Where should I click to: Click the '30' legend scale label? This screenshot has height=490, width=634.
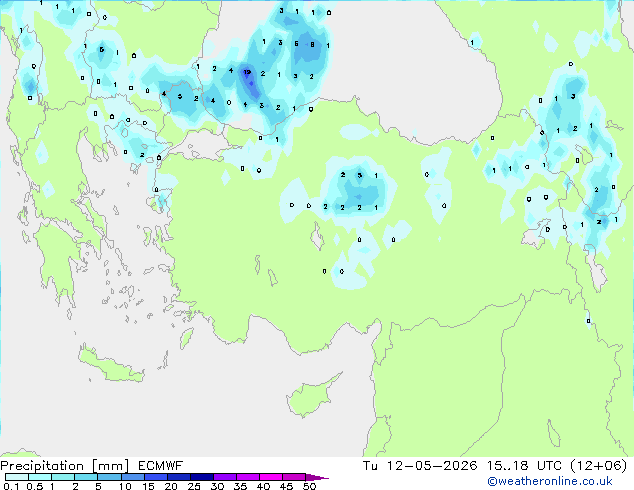(x=217, y=486)
